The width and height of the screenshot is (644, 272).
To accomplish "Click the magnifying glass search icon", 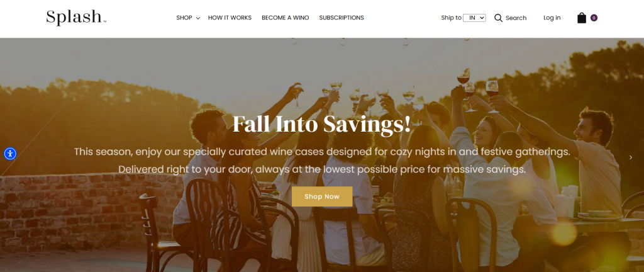I will (498, 18).
